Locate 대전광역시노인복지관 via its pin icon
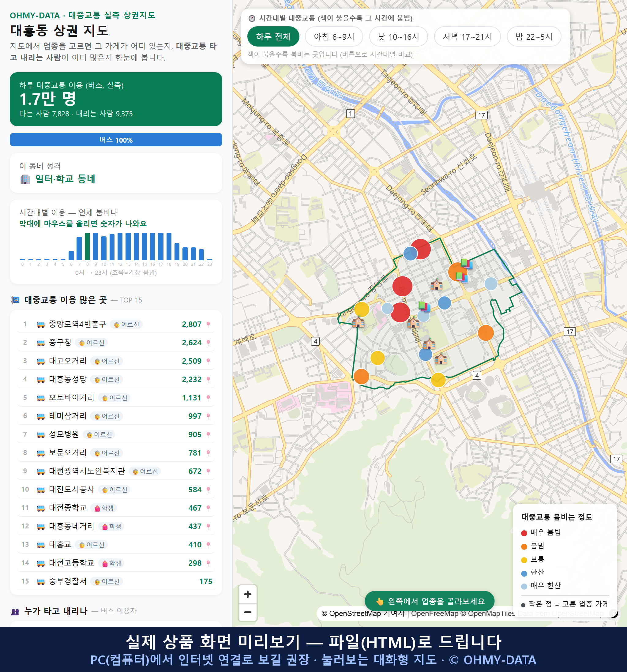This screenshot has height=672, width=627. coord(208,471)
